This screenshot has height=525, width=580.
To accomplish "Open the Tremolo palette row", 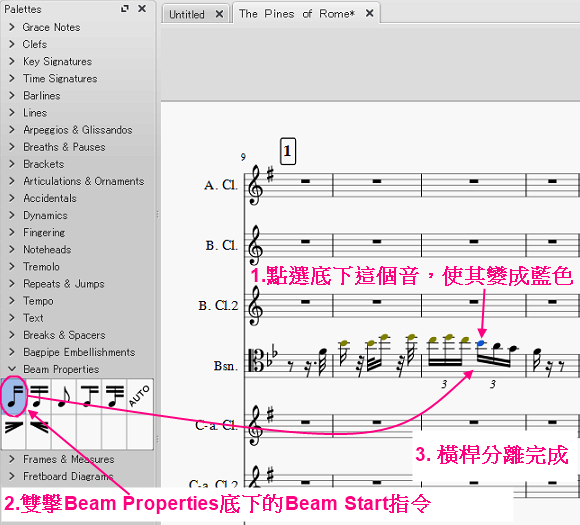I will tap(78, 266).
